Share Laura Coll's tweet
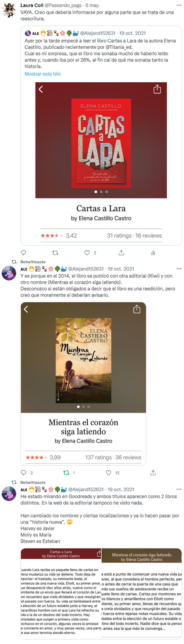This screenshot has width=184, height=644. pyautogui.click(x=121, y=253)
